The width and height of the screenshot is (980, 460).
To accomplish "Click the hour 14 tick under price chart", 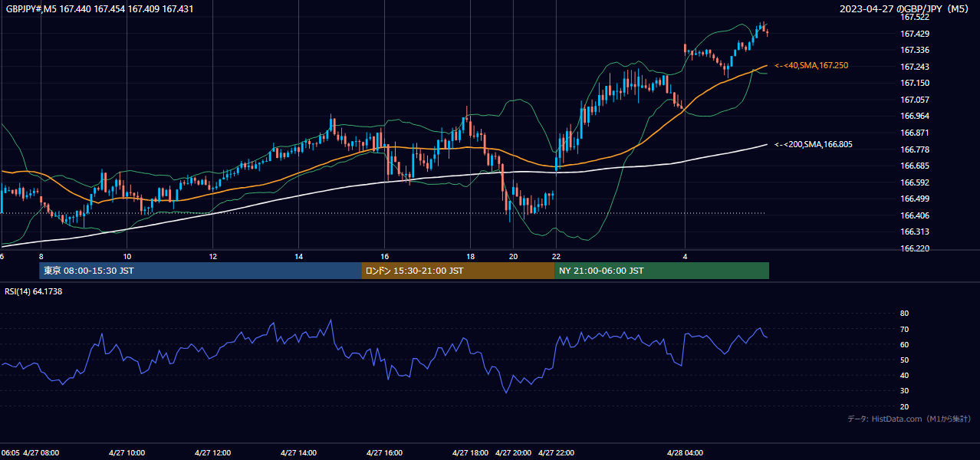I will tap(299, 256).
